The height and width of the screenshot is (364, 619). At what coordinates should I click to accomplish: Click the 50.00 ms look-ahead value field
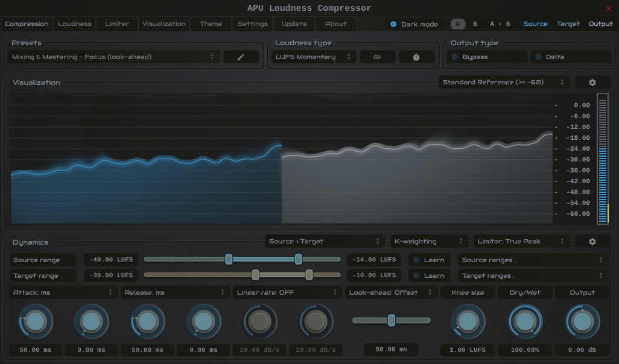pos(391,350)
